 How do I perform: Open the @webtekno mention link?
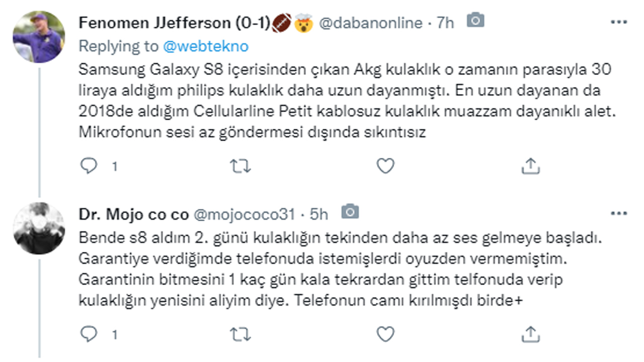coord(207,46)
